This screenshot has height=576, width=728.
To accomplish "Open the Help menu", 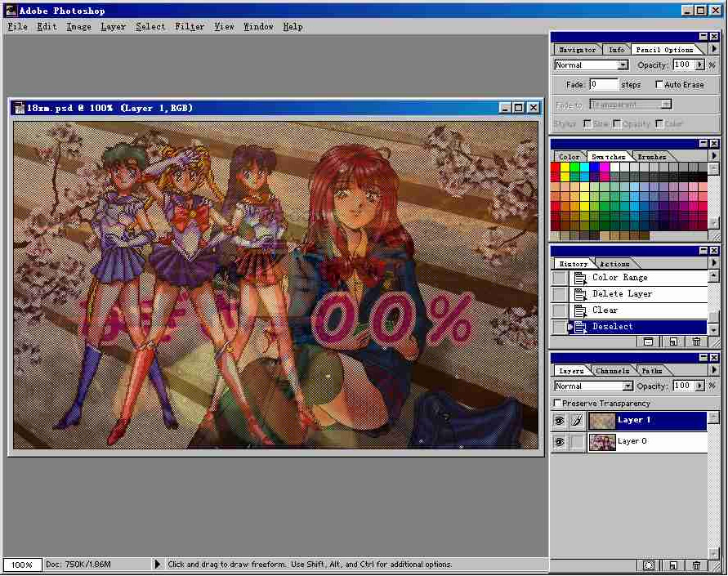I will click(293, 27).
